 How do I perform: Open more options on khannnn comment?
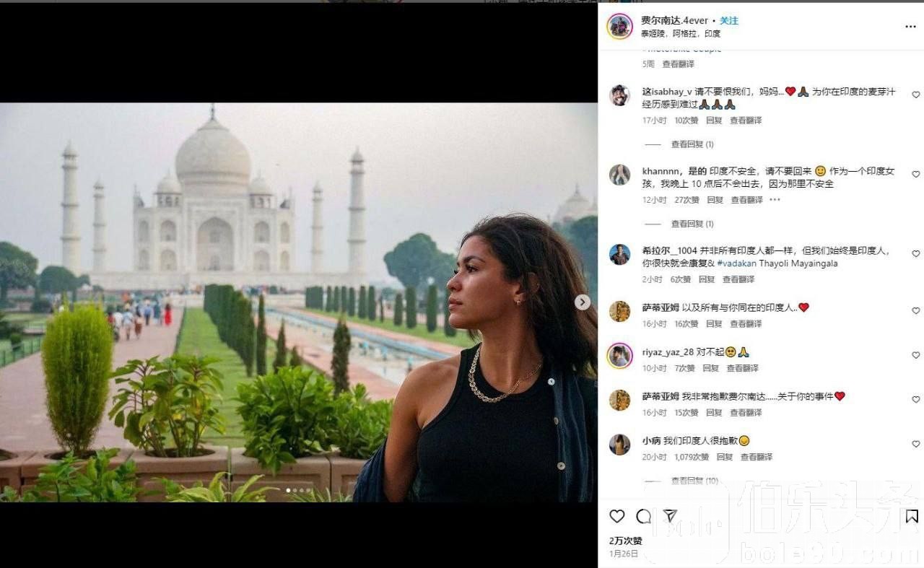[x=775, y=200]
